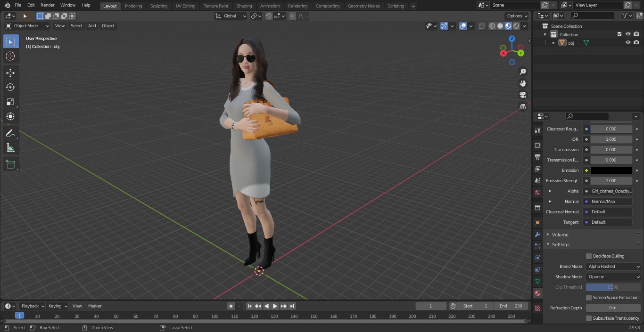
Task: Open the Options dropdown in viewport header
Action: point(517,16)
